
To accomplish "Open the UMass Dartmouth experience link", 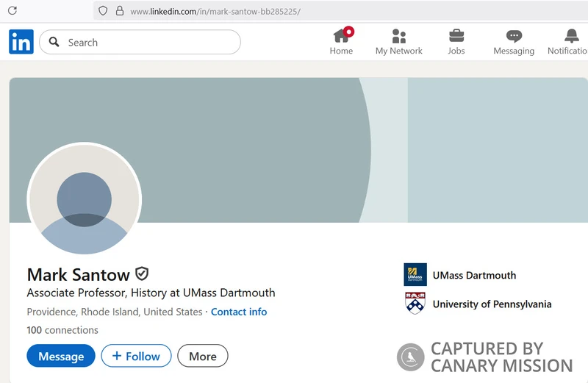I will pos(474,275).
